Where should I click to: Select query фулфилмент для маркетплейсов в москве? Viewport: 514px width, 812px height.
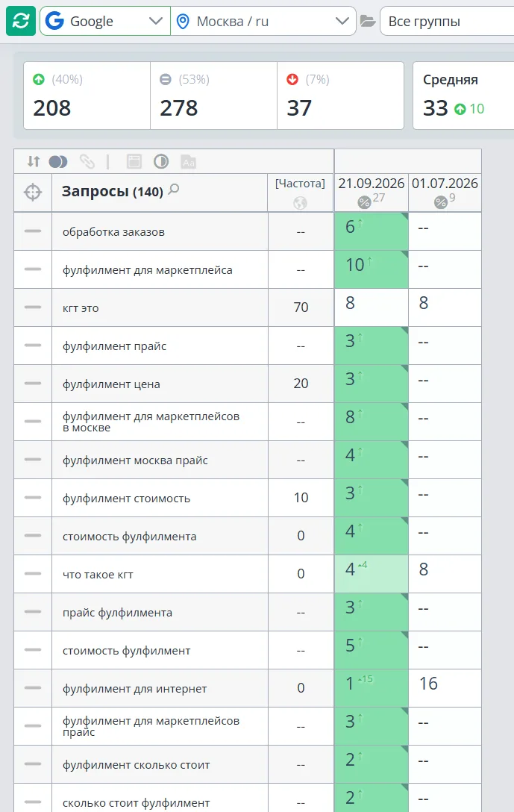pos(151,422)
